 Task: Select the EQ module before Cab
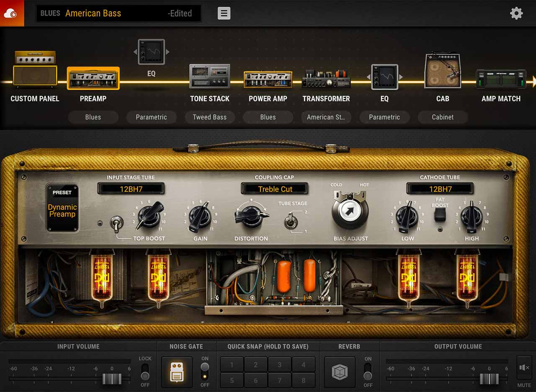[x=384, y=77]
